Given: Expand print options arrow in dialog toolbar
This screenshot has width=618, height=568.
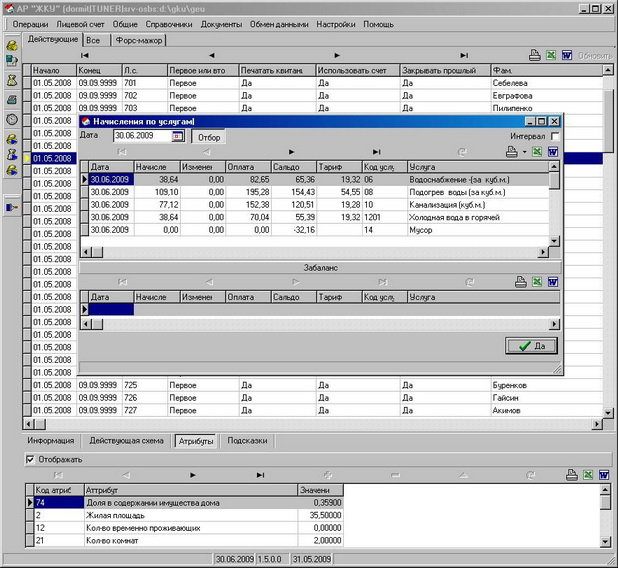Looking at the screenshot, I should click(522, 152).
